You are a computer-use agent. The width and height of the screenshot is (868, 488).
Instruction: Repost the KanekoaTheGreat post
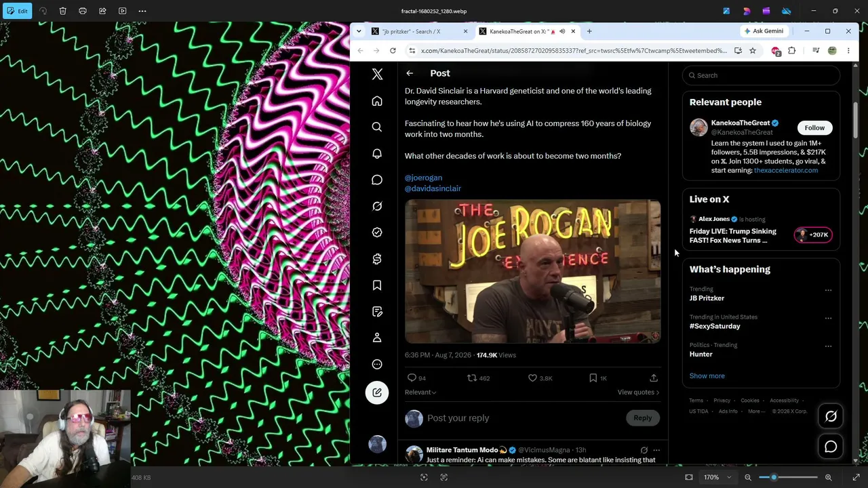pyautogui.click(x=472, y=378)
